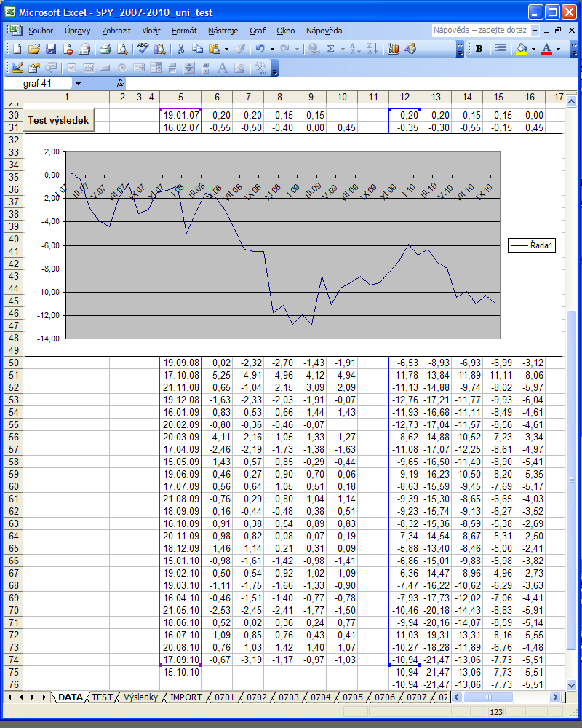Click the AutoSum sigma icon
This screenshot has height=728, width=582.
331,49
